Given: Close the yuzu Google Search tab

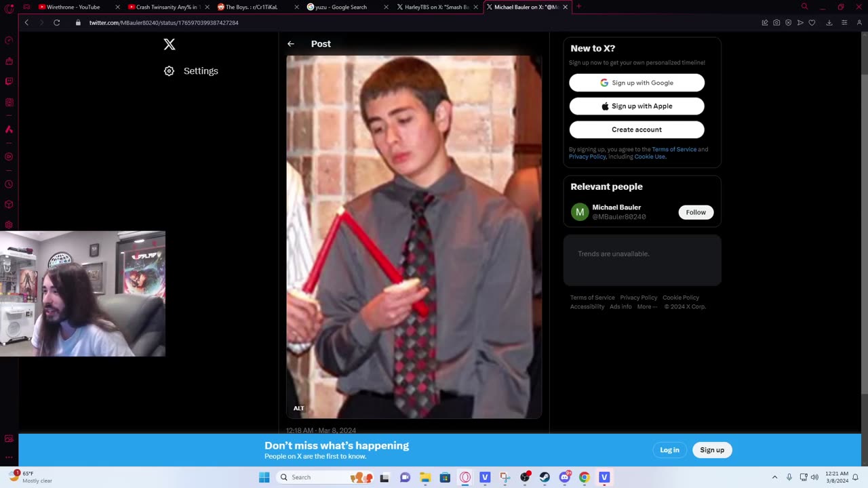Looking at the screenshot, I should [x=387, y=7].
